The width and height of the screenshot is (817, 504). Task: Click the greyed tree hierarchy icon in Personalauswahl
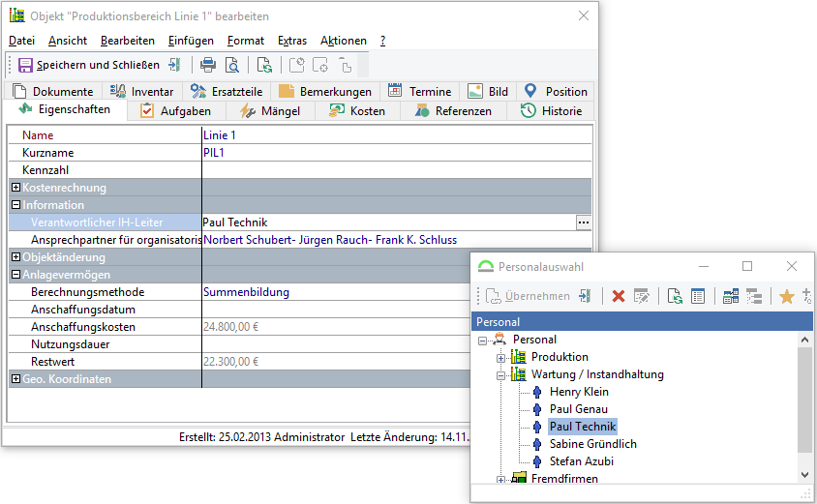click(x=754, y=296)
